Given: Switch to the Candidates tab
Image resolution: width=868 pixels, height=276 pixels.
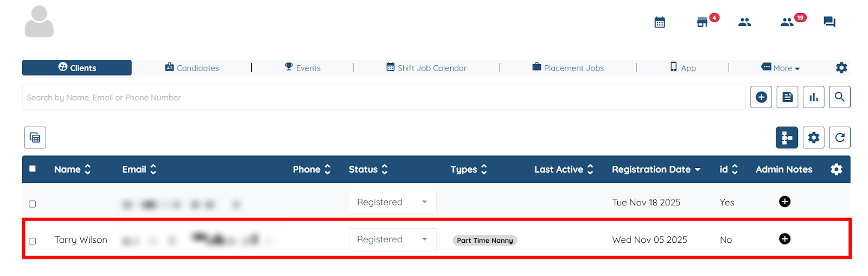Looking at the screenshot, I should click(x=192, y=68).
